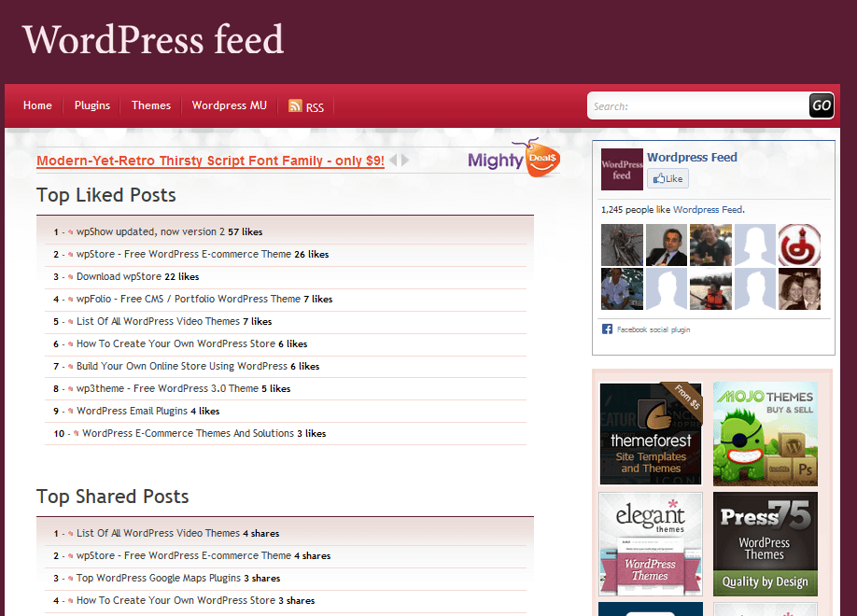Click the Facebook logo icon in social plugin
857x616 pixels.
[x=607, y=329]
